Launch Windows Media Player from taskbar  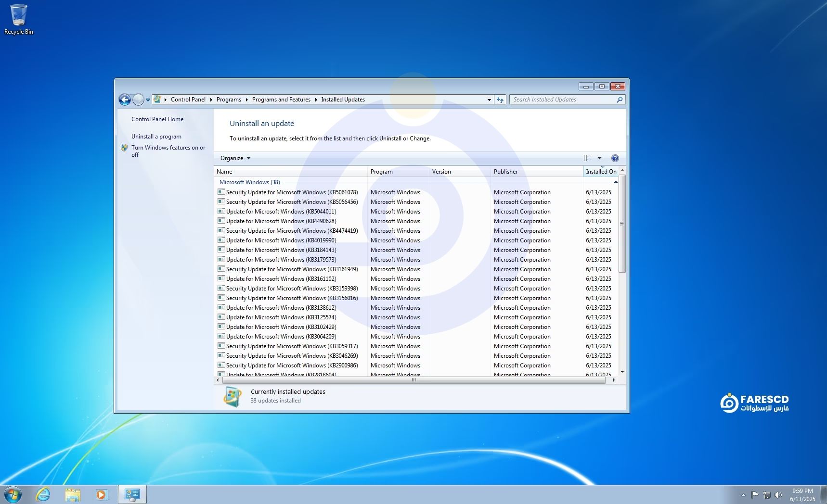102,494
